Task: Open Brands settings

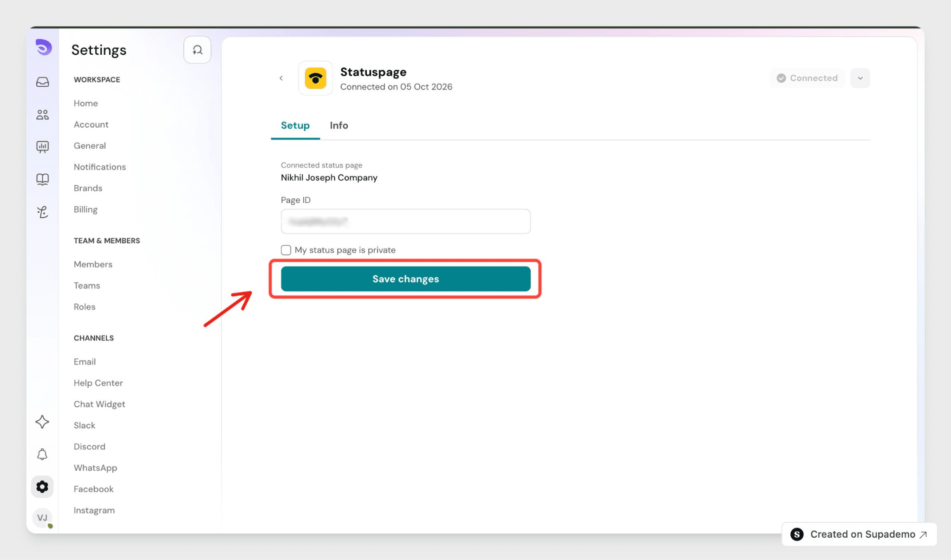Action: (x=88, y=188)
